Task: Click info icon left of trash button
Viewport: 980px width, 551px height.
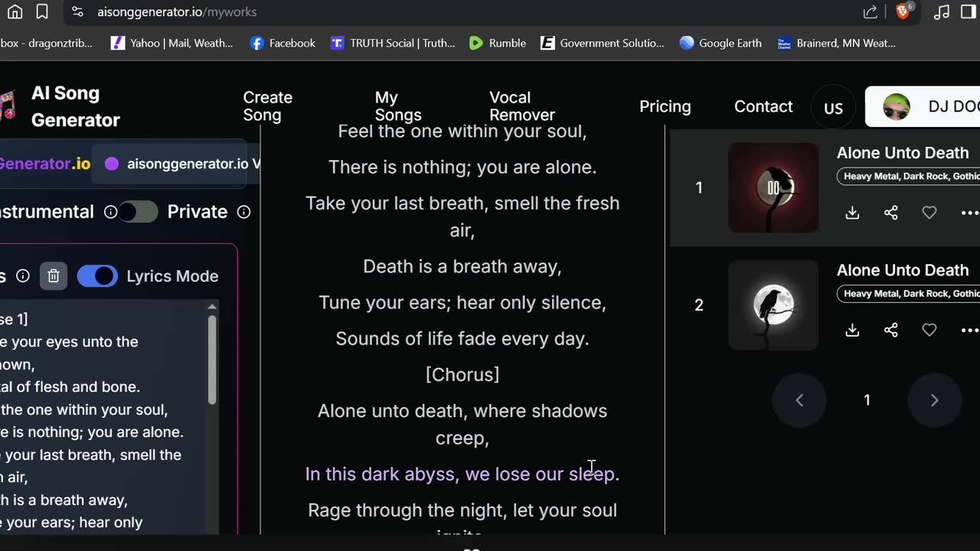Action: 23,275
